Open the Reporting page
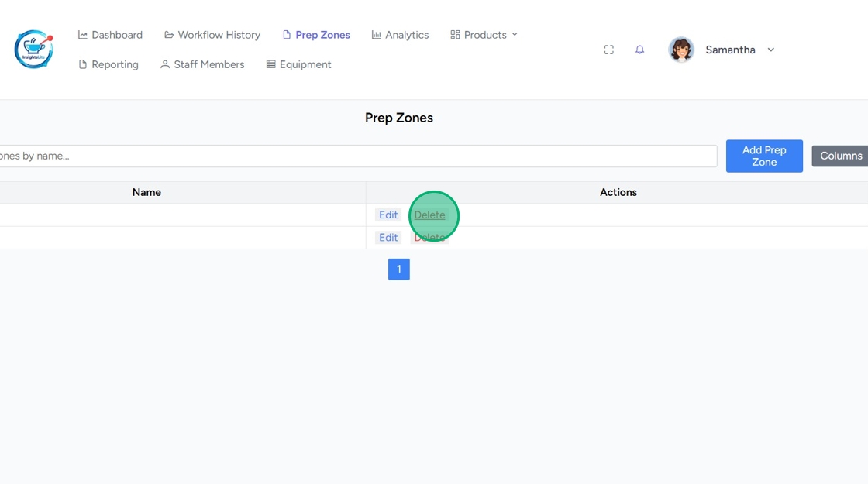868x484 pixels. [108, 65]
